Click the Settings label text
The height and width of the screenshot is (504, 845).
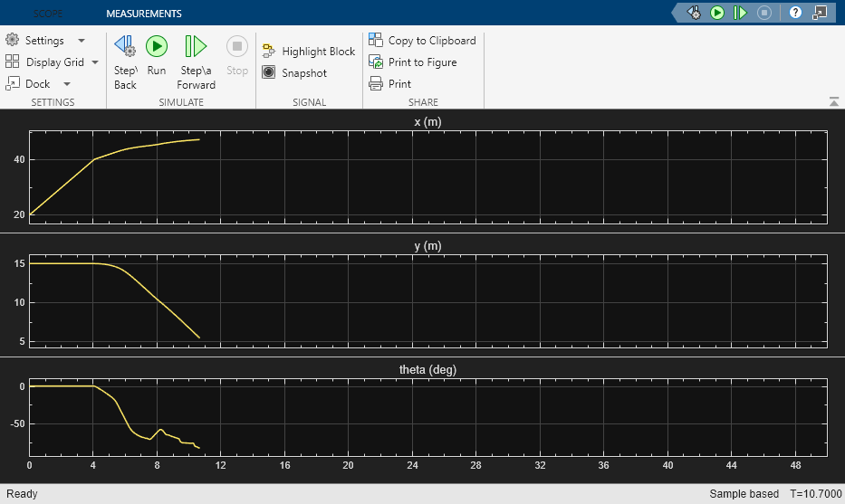coord(44,41)
